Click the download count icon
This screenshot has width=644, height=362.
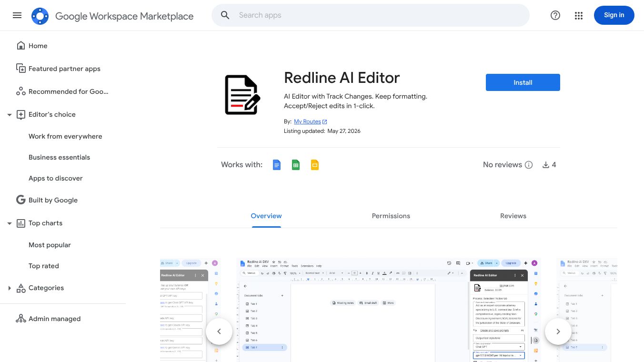(x=546, y=165)
